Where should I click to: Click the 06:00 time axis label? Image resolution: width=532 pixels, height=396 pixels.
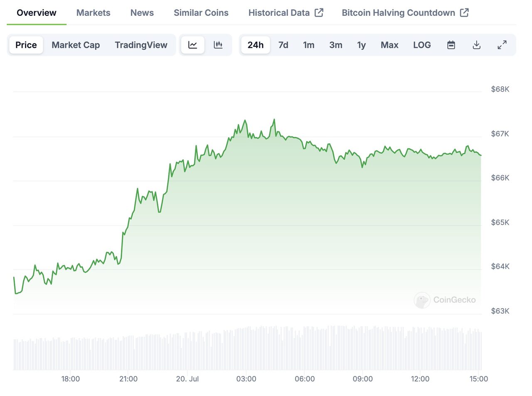pyautogui.click(x=305, y=379)
